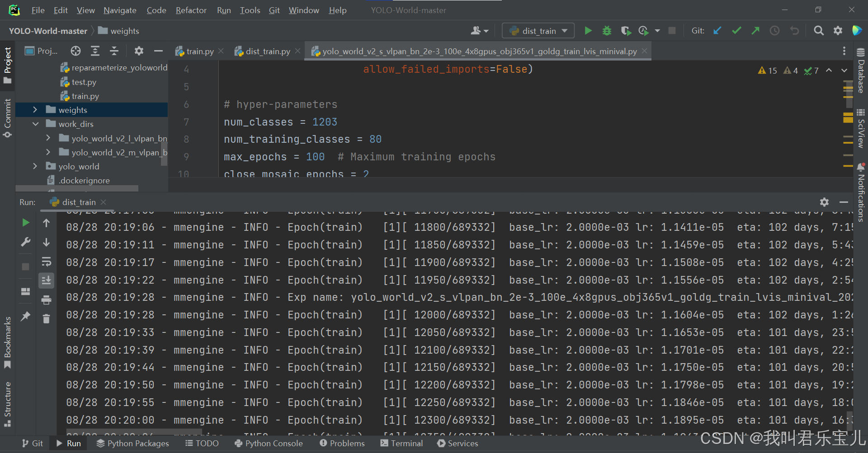Open Database side panel

861,70
